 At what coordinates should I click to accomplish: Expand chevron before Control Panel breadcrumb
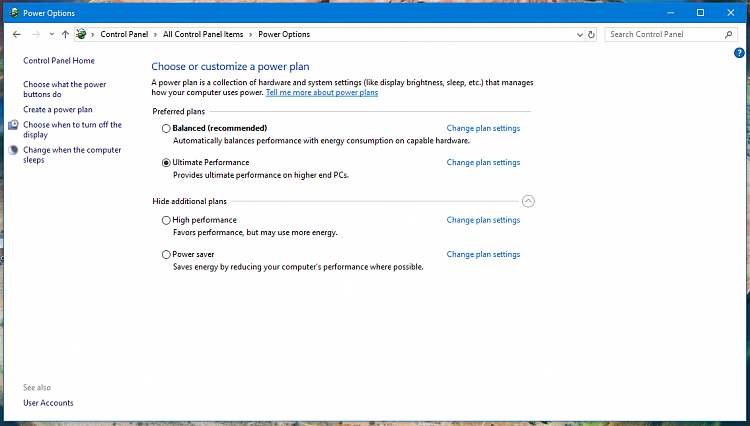(x=93, y=34)
